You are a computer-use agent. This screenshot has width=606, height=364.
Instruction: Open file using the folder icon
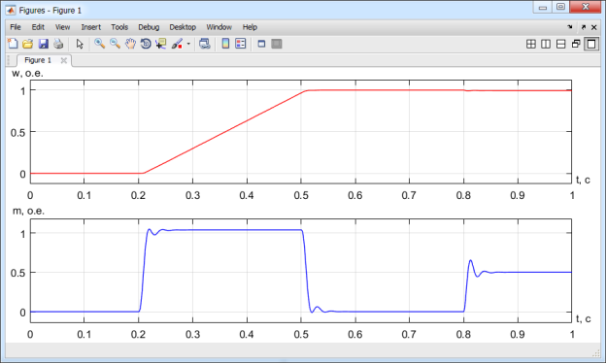[27, 44]
